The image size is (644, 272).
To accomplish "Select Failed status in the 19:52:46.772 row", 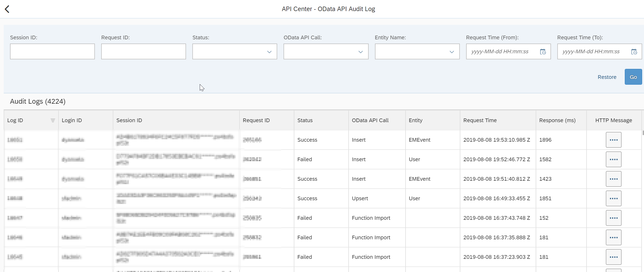I will point(305,159).
